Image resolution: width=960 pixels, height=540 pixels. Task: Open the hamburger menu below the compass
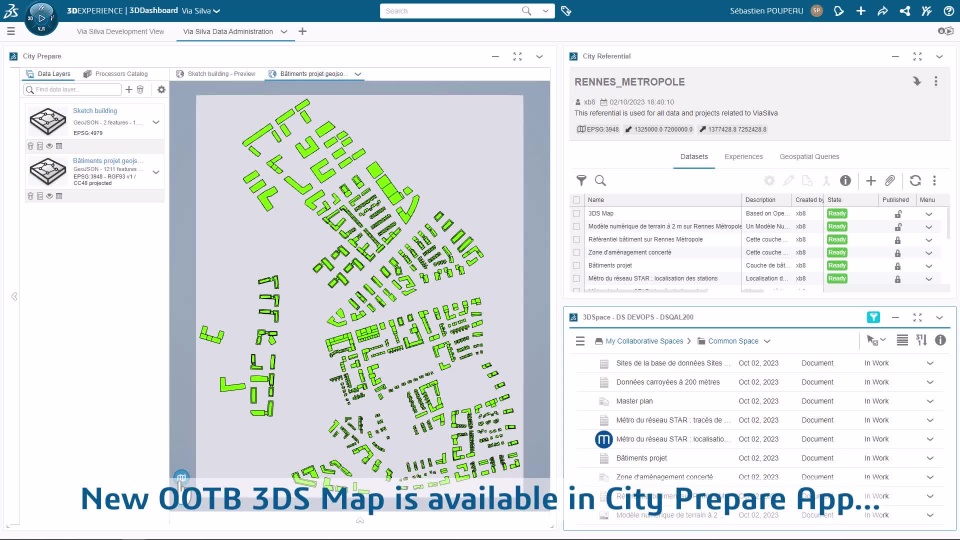click(x=11, y=31)
